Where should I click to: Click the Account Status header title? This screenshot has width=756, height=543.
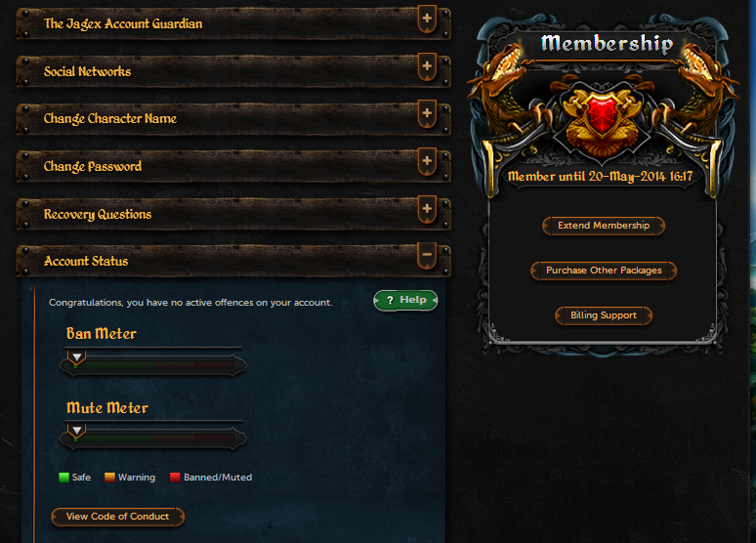[86, 262]
